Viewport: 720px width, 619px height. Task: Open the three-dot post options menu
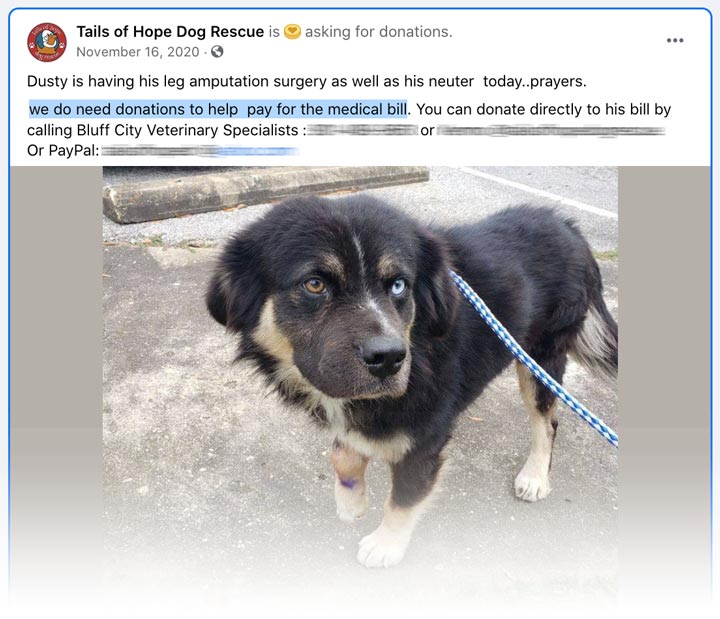pyautogui.click(x=675, y=40)
